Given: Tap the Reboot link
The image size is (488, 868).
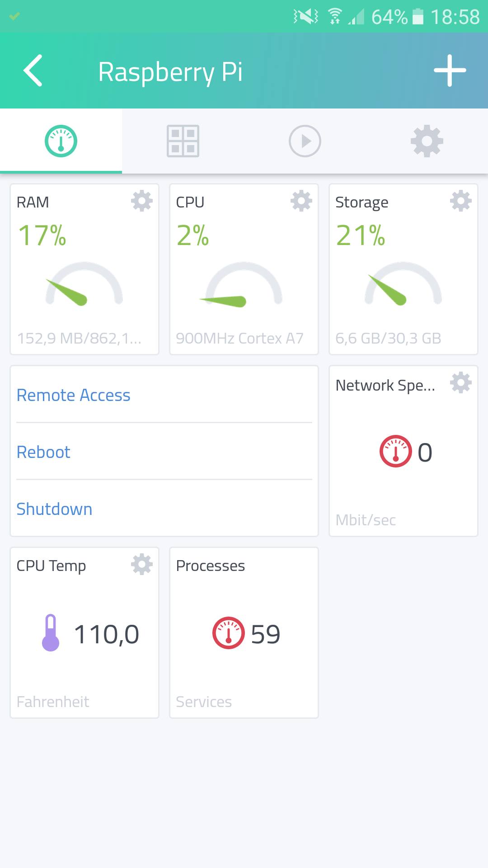Looking at the screenshot, I should point(43,452).
